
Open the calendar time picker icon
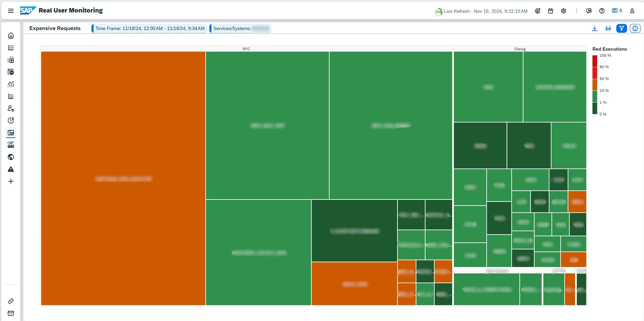550,11
